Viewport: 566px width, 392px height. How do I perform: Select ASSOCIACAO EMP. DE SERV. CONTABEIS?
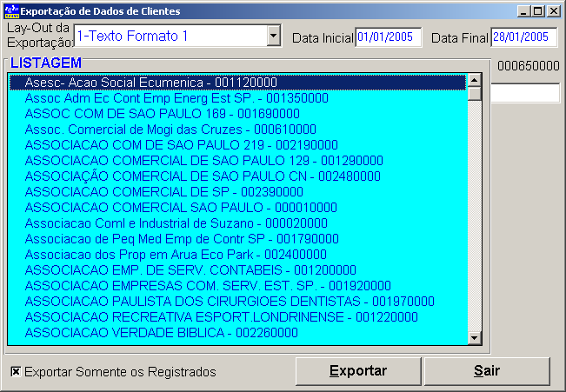tap(237, 270)
